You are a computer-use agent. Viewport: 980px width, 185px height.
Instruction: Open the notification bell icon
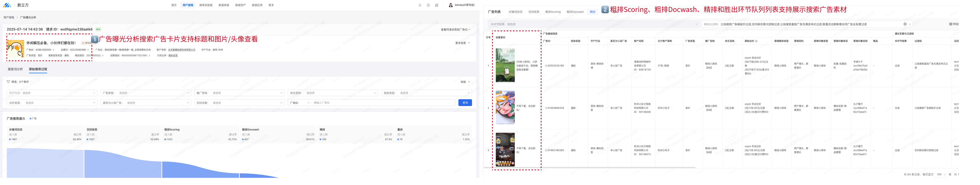pyautogui.click(x=420, y=5)
